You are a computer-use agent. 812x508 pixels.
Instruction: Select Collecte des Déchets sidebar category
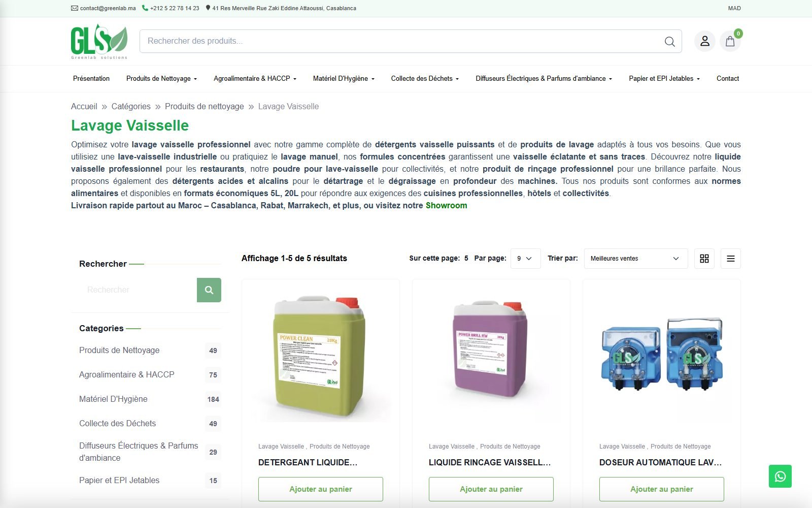coord(118,424)
